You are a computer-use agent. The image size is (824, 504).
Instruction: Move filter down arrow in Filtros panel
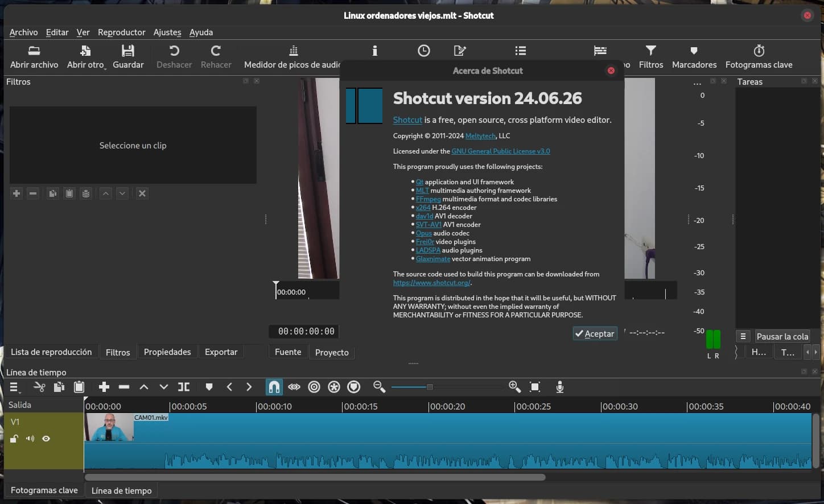click(122, 193)
